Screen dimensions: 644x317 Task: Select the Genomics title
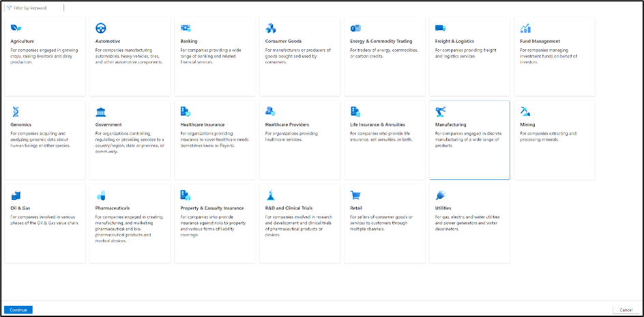tap(20, 124)
